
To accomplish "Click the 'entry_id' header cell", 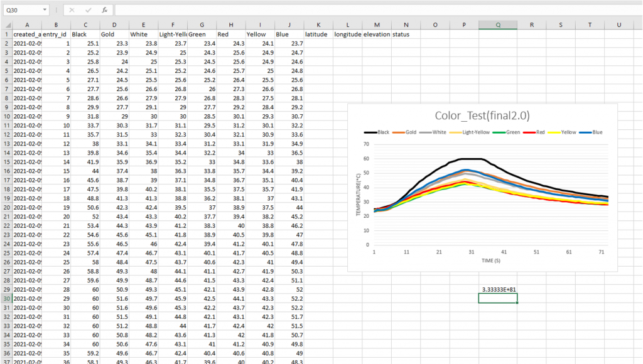I will 56,35.
